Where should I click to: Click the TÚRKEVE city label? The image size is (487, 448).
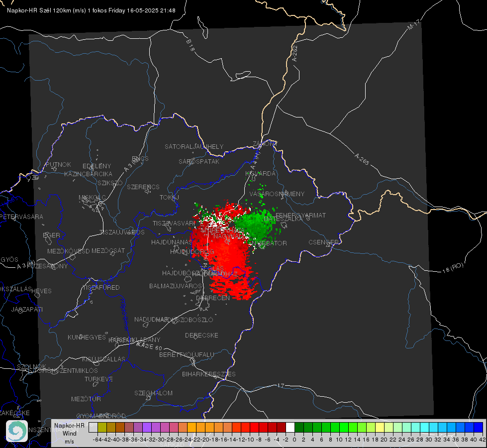click(x=98, y=379)
